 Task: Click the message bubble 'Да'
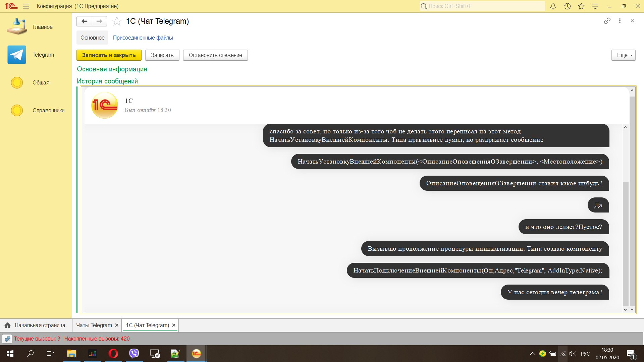click(x=598, y=205)
